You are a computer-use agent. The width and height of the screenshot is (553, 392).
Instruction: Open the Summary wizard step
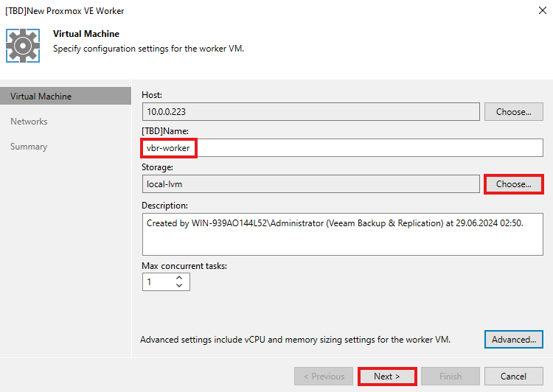click(29, 147)
